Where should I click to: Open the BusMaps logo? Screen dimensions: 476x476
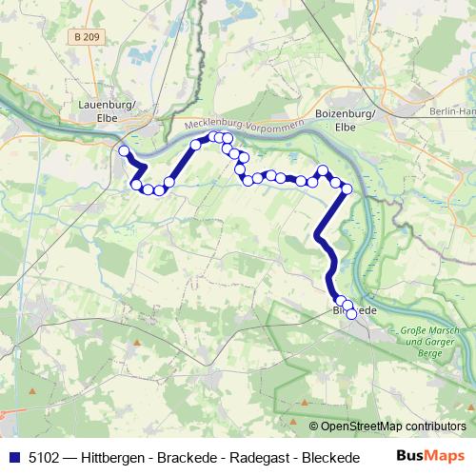coord(430,456)
